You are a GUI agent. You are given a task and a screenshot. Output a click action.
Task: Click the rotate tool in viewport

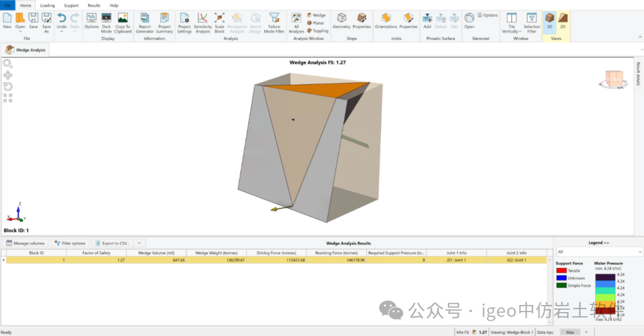(x=8, y=87)
